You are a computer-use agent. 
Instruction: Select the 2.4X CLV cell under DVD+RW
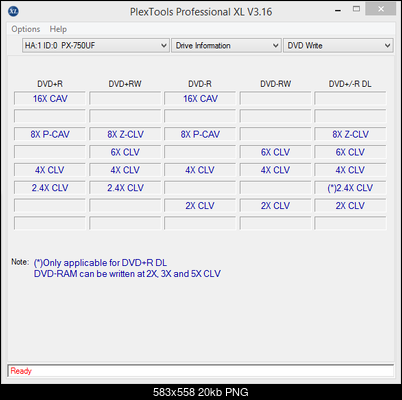[125, 188]
